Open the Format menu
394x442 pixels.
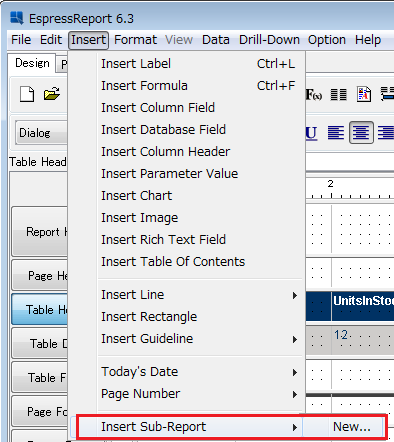[x=135, y=40]
